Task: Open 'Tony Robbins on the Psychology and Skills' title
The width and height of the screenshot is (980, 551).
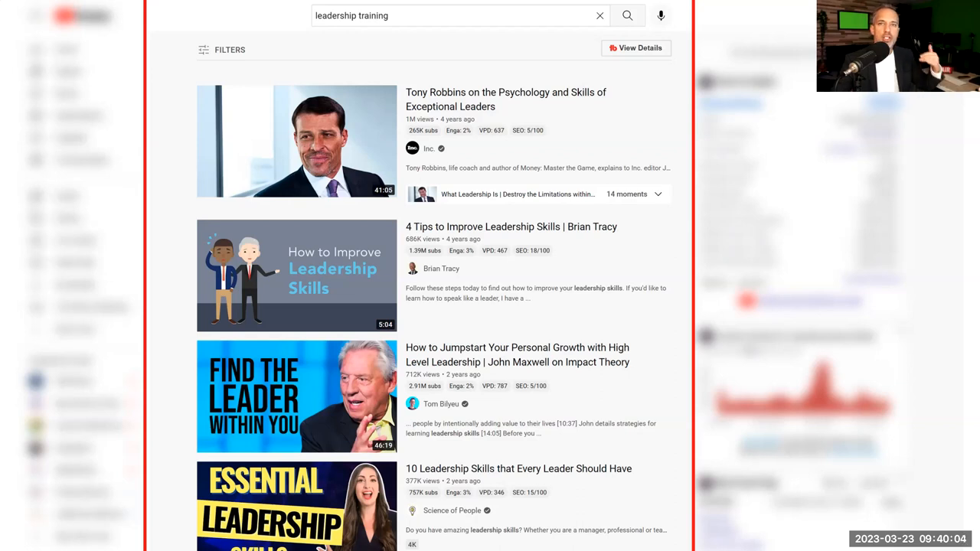Action: 506,99
